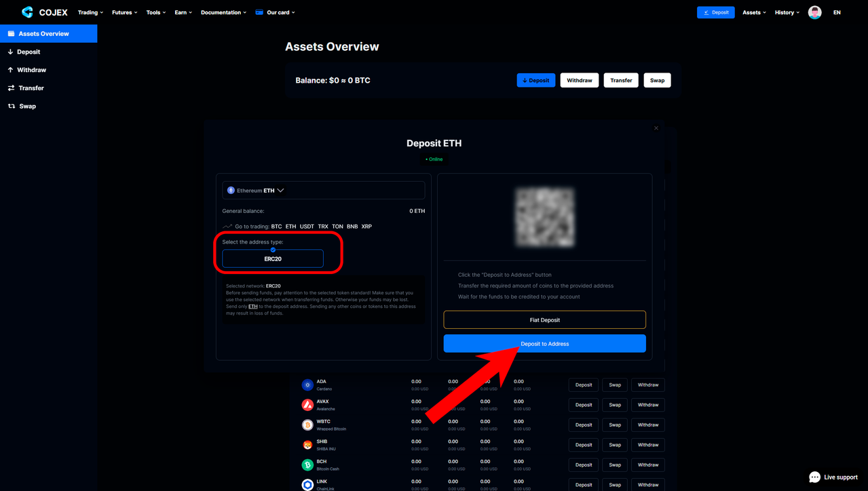Click the Ethereum coin icon in the selector

[231, 191]
